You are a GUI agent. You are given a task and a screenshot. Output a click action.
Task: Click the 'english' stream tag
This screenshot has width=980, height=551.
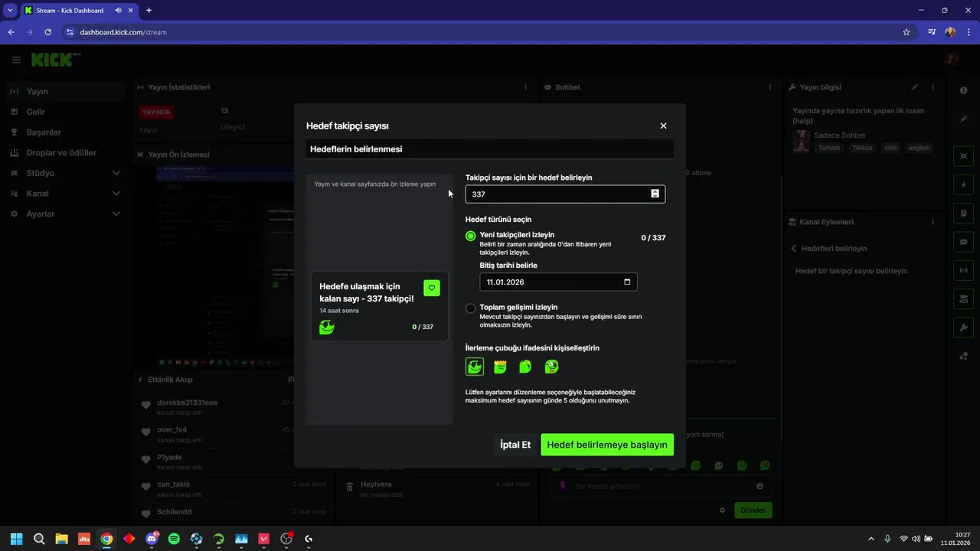coord(919,148)
